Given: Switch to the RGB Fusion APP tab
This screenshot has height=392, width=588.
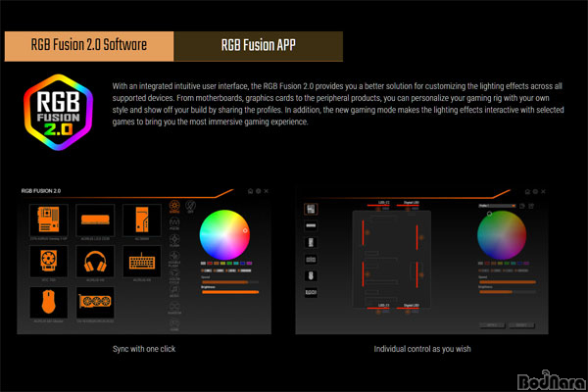Looking at the screenshot, I should pyautogui.click(x=259, y=46).
